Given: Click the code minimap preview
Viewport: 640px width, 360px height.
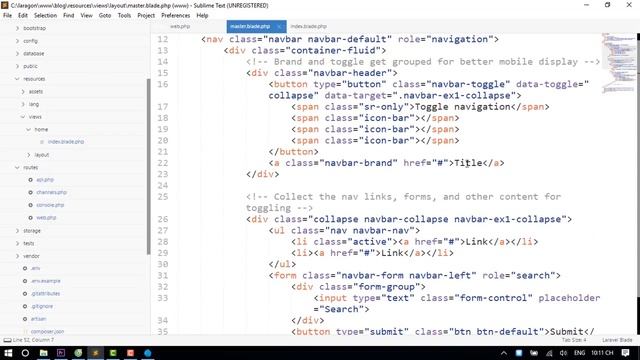Looking at the screenshot, I should point(618,63).
